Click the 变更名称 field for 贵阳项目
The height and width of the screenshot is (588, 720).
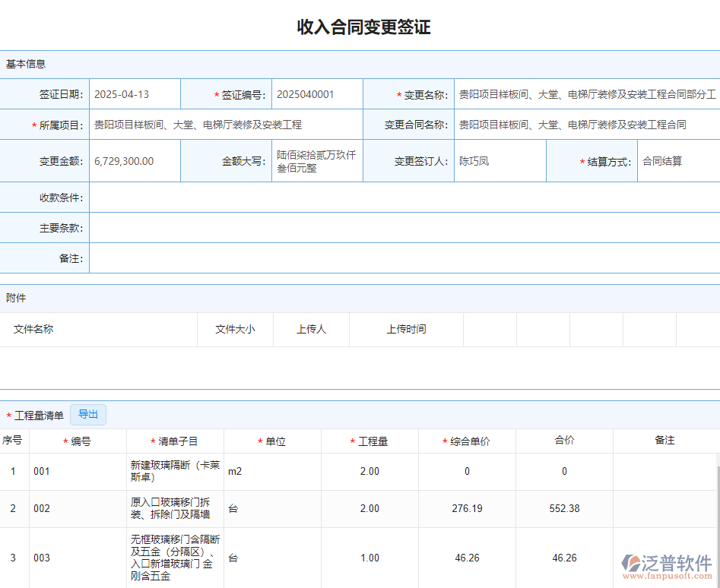pyautogui.click(x=585, y=94)
